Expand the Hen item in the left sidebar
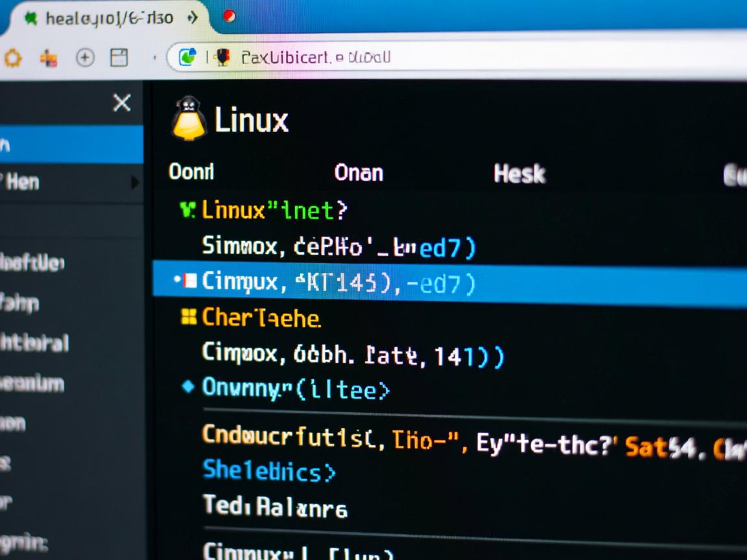The width and height of the screenshot is (747, 560). click(136, 182)
